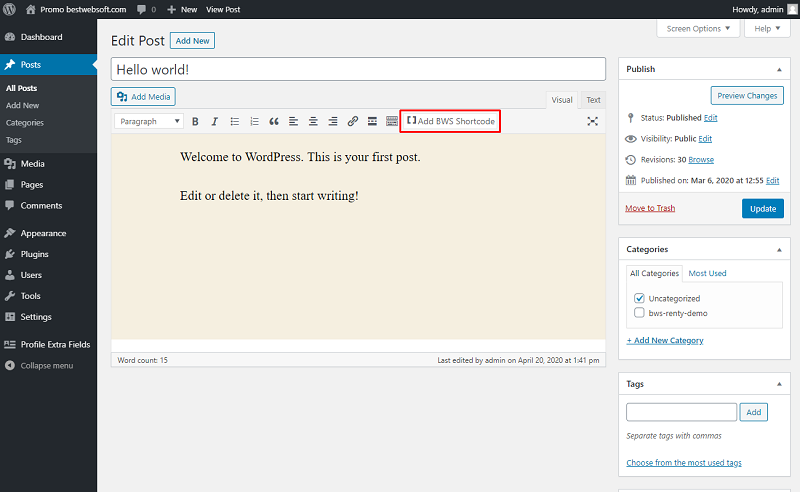Collapse the Publish metabox
The image size is (800, 492).
pos(779,69)
